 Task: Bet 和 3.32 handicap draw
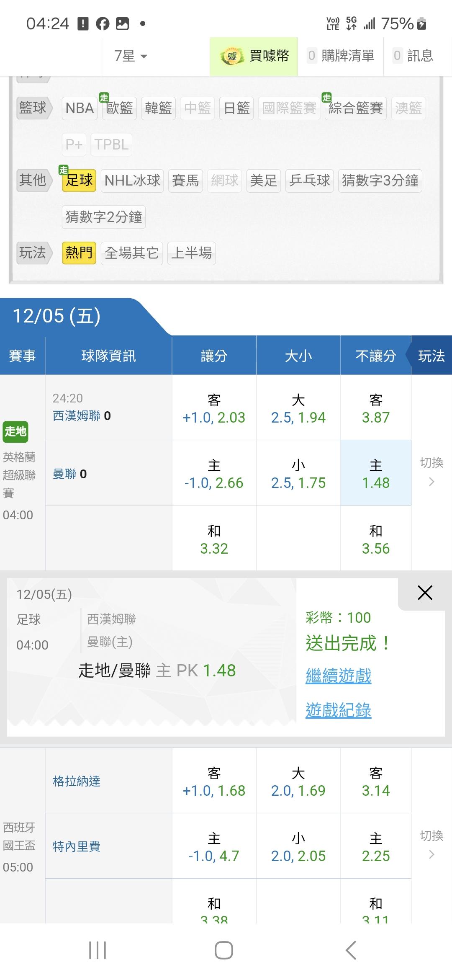point(214,539)
